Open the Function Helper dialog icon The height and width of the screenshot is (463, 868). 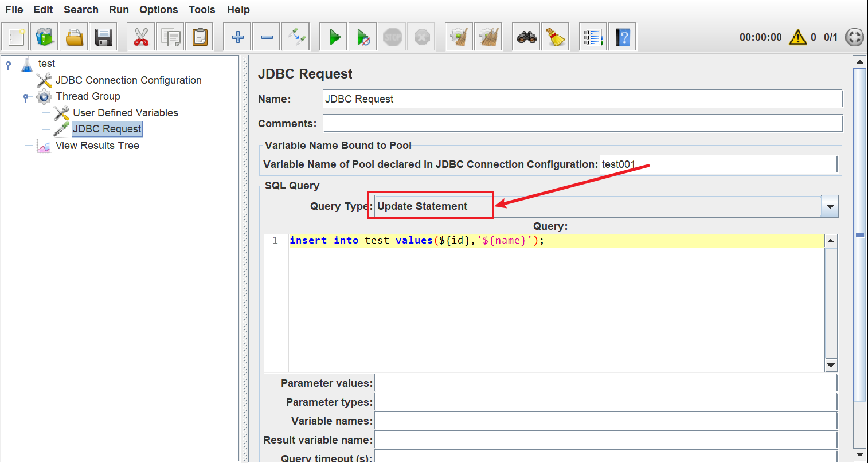tap(593, 37)
